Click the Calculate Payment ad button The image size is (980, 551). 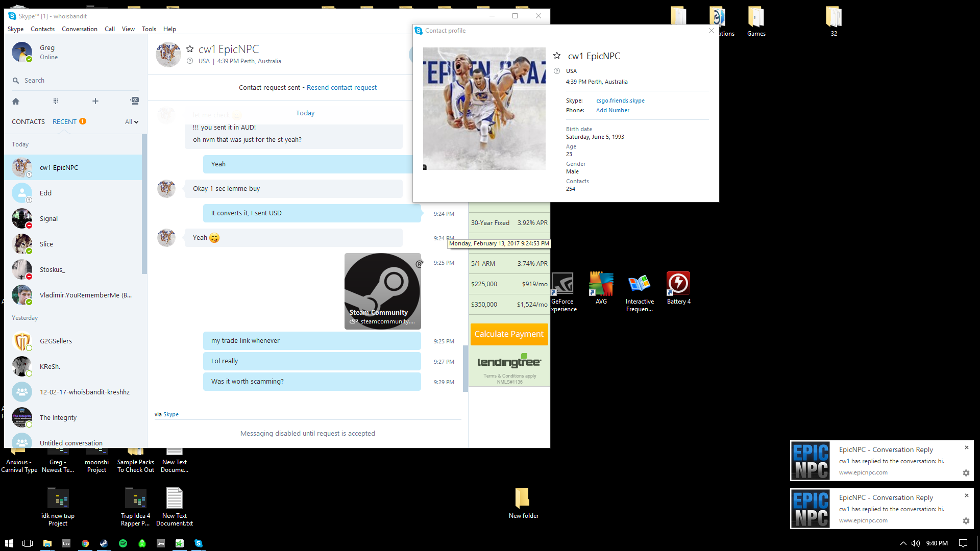point(509,334)
